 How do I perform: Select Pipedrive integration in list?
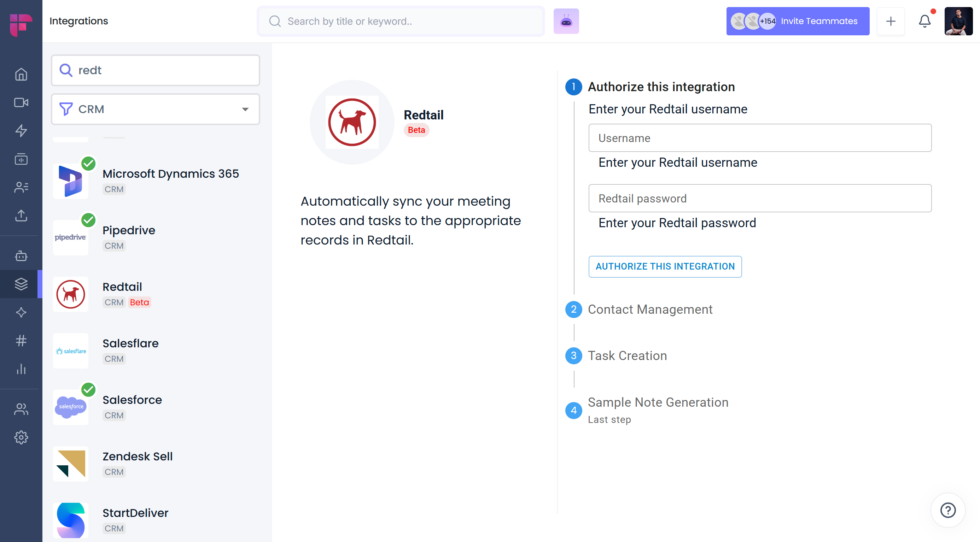[x=129, y=237]
